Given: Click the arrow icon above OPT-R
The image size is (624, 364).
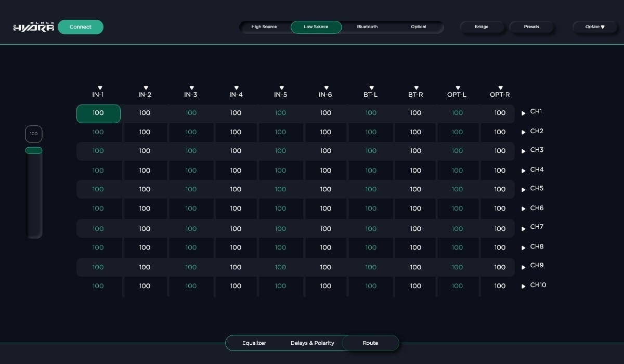Looking at the screenshot, I should pyautogui.click(x=500, y=88).
